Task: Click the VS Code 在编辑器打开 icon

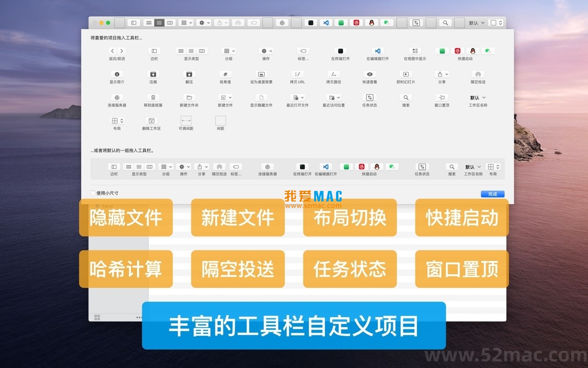Action: pos(377,51)
